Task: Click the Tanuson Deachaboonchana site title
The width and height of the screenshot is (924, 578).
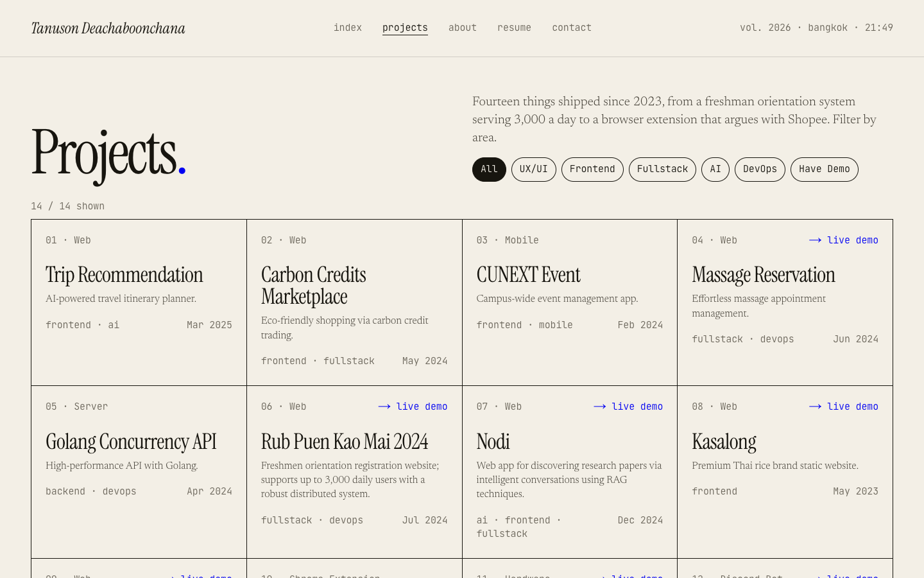Action: (x=108, y=28)
